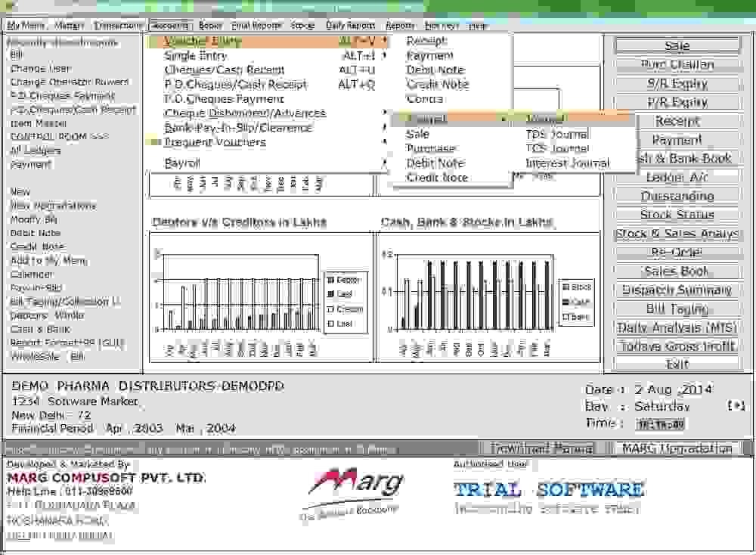Click Cash, Bank & Stocks bar chart
Viewport: 756px width, 555px height.
pyautogui.click(x=488, y=297)
